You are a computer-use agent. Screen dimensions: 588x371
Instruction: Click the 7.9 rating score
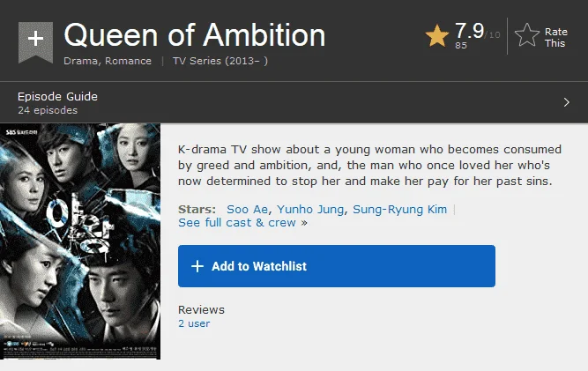coord(470,31)
